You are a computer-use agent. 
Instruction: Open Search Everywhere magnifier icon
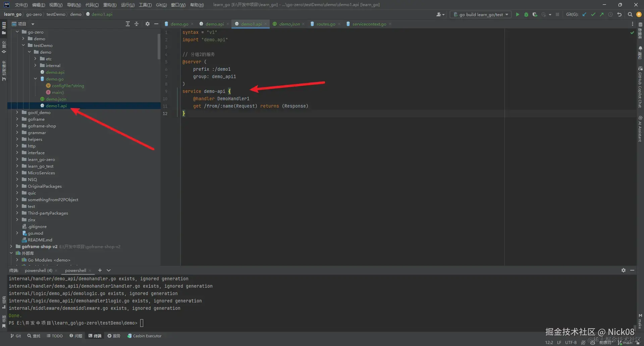pyautogui.click(x=630, y=14)
